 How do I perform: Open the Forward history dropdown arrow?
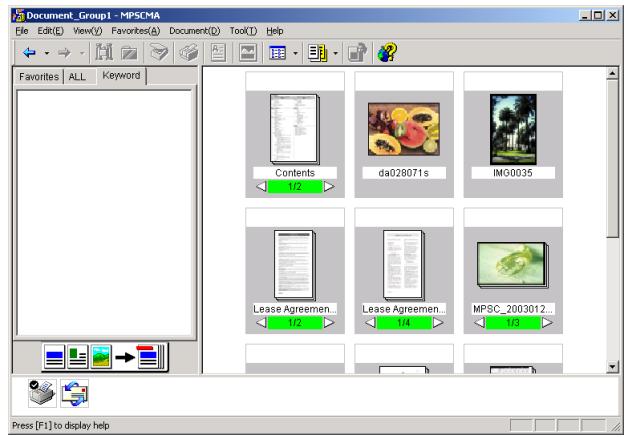pos(82,53)
